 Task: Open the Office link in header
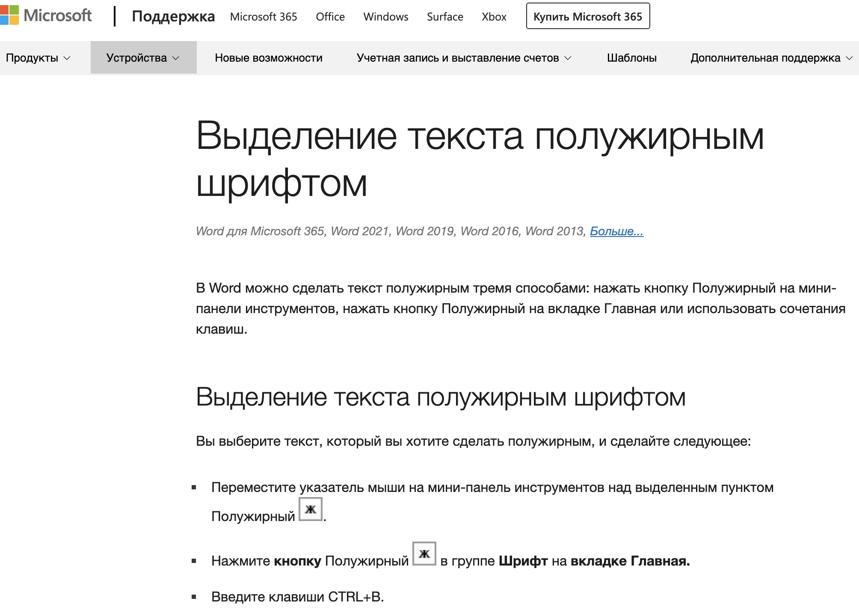click(330, 17)
